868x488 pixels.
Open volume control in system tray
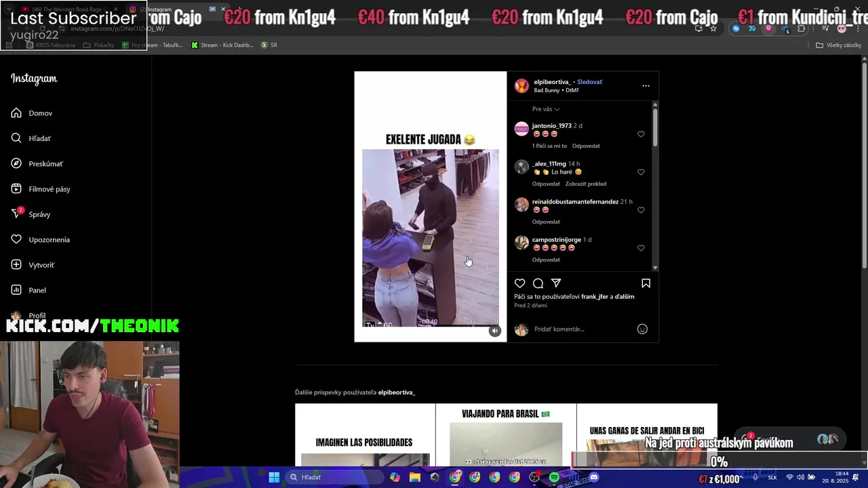coord(801,477)
